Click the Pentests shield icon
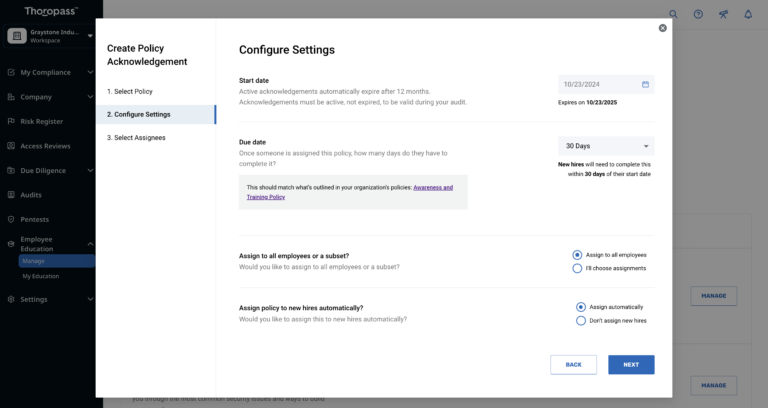 [x=11, y=219]
